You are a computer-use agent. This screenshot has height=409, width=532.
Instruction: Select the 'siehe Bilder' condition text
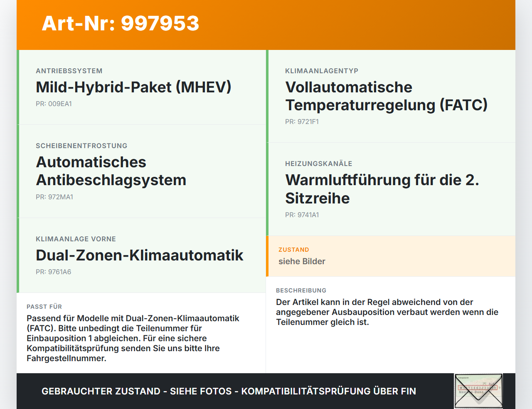coord(302,261)
